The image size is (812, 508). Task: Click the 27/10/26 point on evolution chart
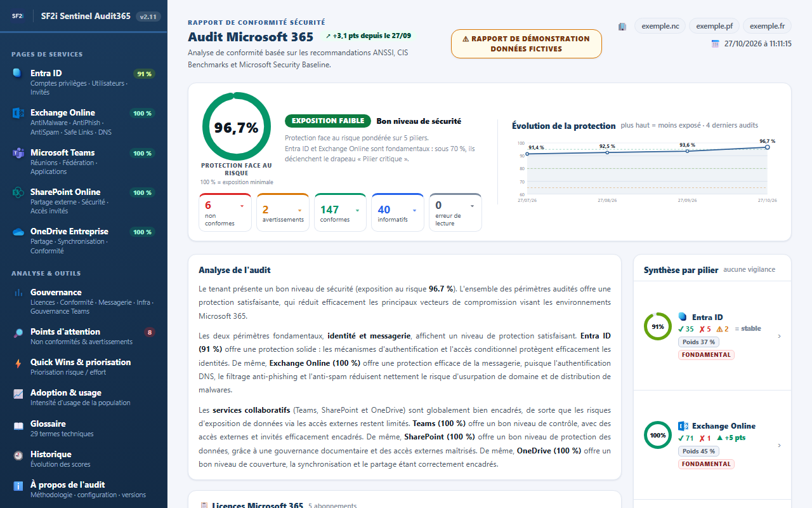point(767,147)
